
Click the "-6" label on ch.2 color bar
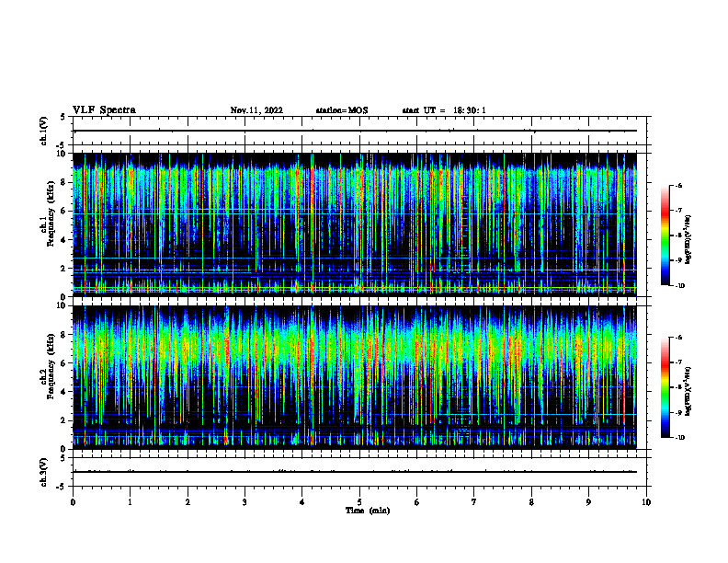point(678,338)
